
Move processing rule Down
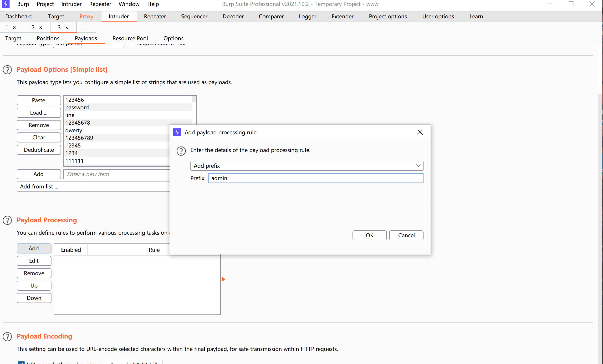tap(34, 298)
